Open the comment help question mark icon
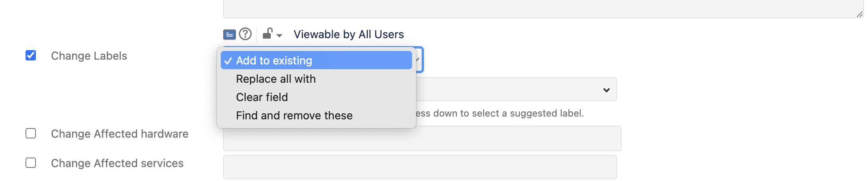 click(x=245, y=34)
